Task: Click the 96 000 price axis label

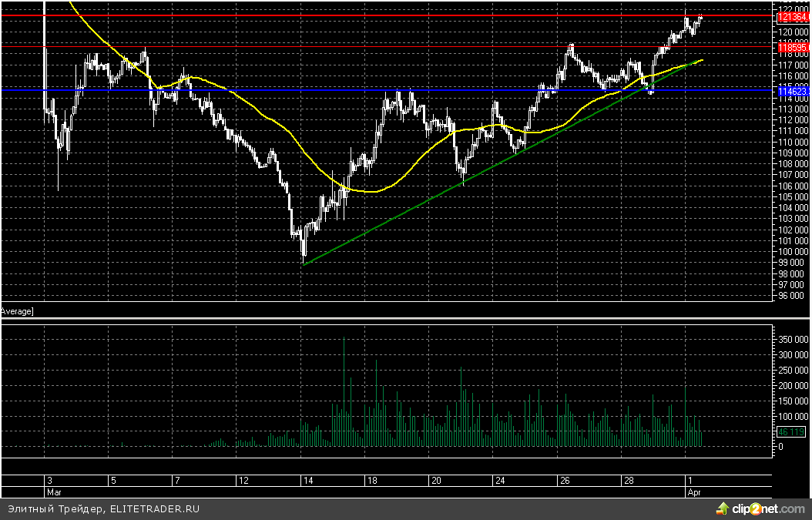Action: pos(794,295)
